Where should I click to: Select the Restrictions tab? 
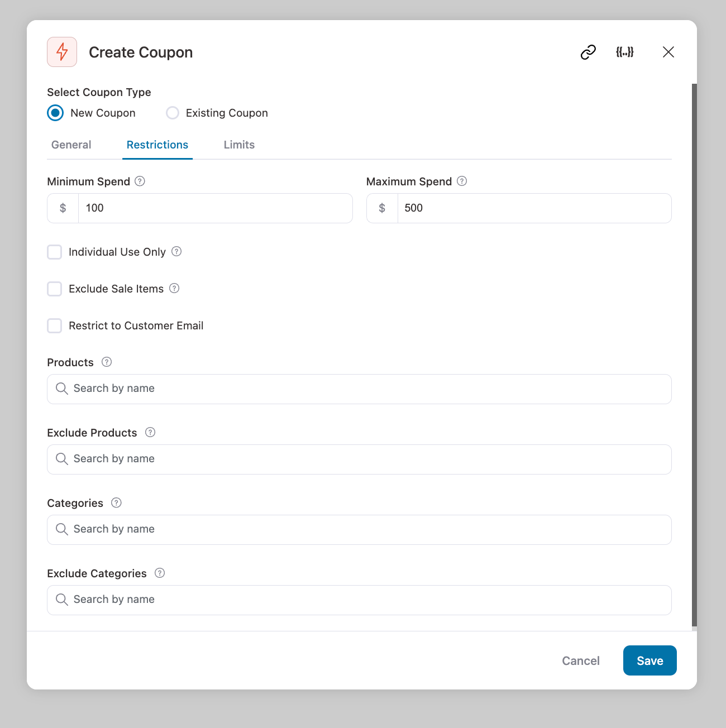pos(157,145)
